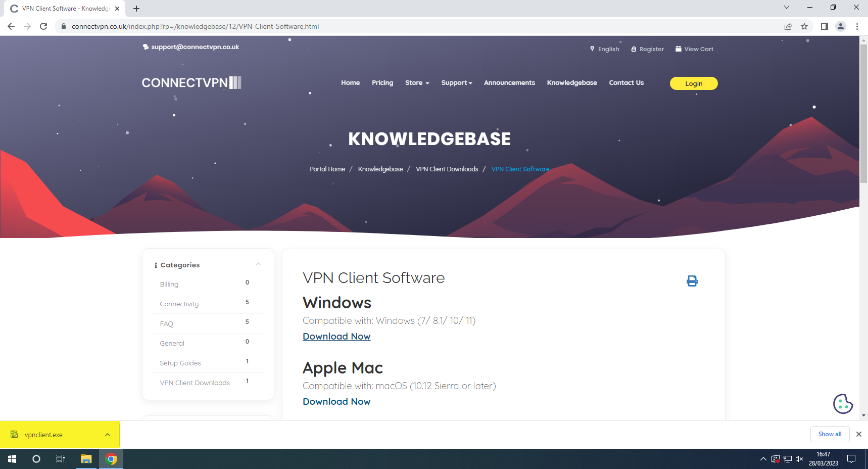The height and width of the screenshot is (469, 868).
Task: Toggle the browser side panel icon
Action: click(825, 26)
